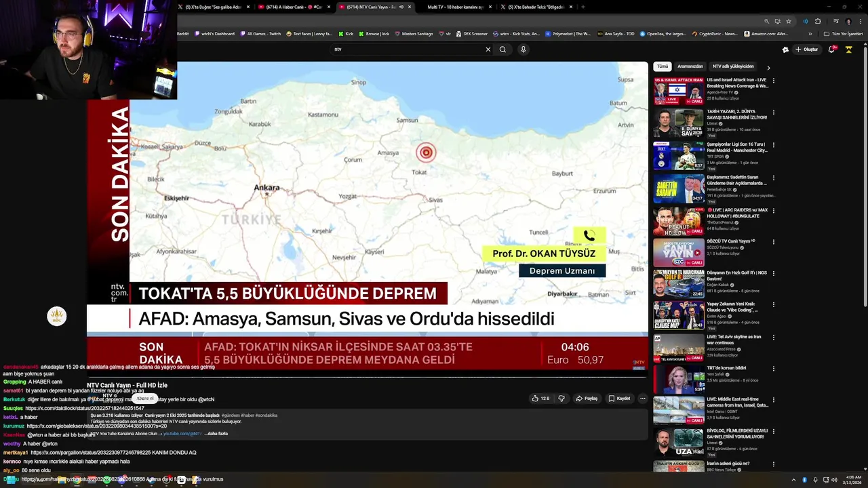Screen dimensions: 868x488
Task: Start voice search with microphone icon
Action: coord(523,49)
